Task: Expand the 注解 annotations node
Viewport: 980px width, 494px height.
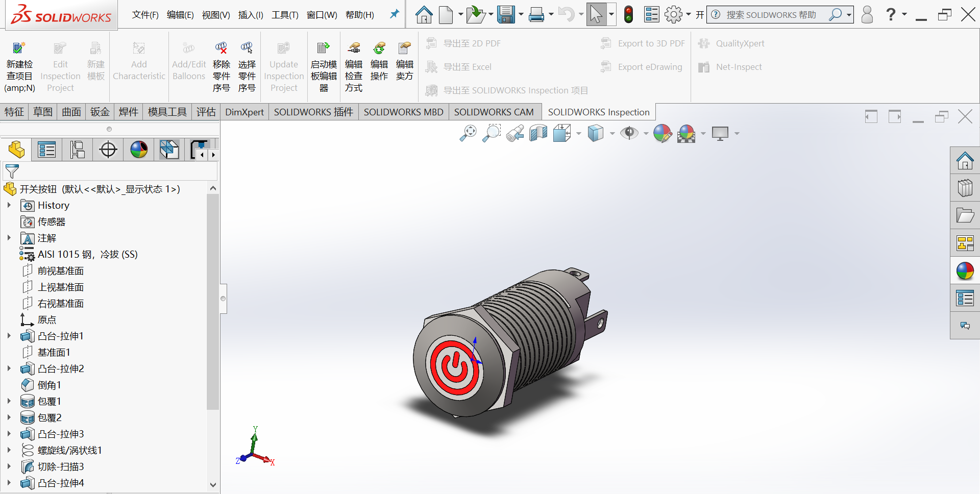Action: coord(9,238)
